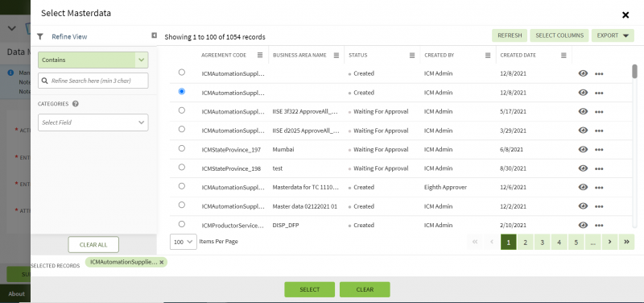Open Business Area Name column menu icon

(x=336, y=55)
